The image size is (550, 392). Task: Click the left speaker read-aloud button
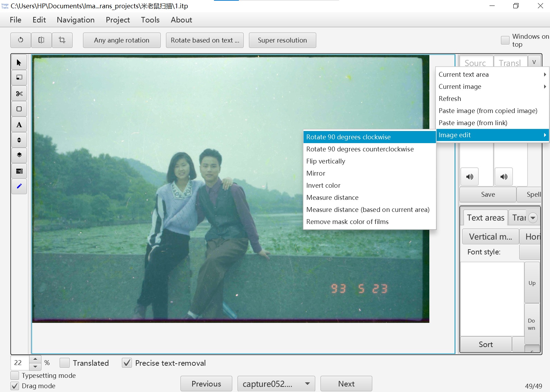click(x=469, y=177)
